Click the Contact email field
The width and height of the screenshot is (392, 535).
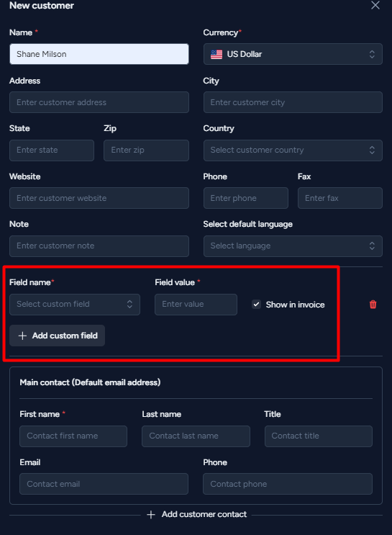click(x=104, y=484)
